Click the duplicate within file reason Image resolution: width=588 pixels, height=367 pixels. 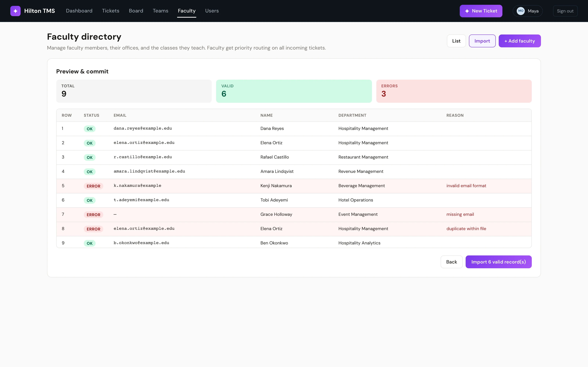coord(466,229)
